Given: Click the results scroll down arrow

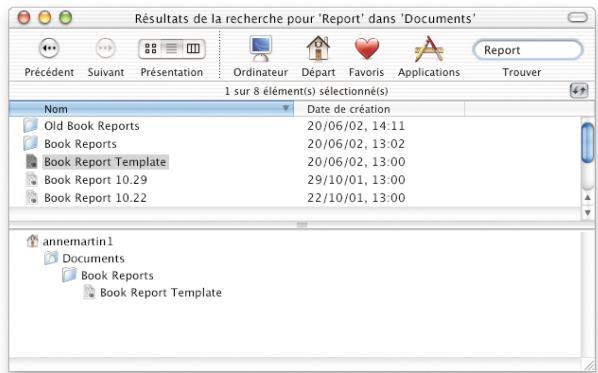Looking at the screenshot, I should point(588,212).
